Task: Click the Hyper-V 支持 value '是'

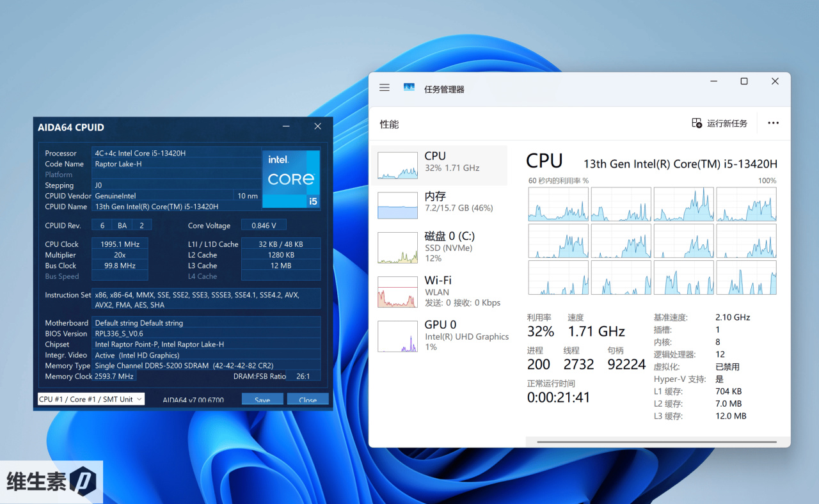Action: [x=720, y=379]
